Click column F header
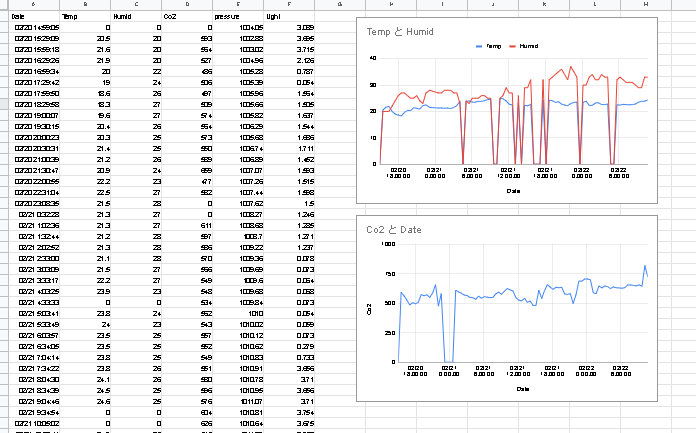The width and height of the screenshot is (696, 433). coord(290,5)
